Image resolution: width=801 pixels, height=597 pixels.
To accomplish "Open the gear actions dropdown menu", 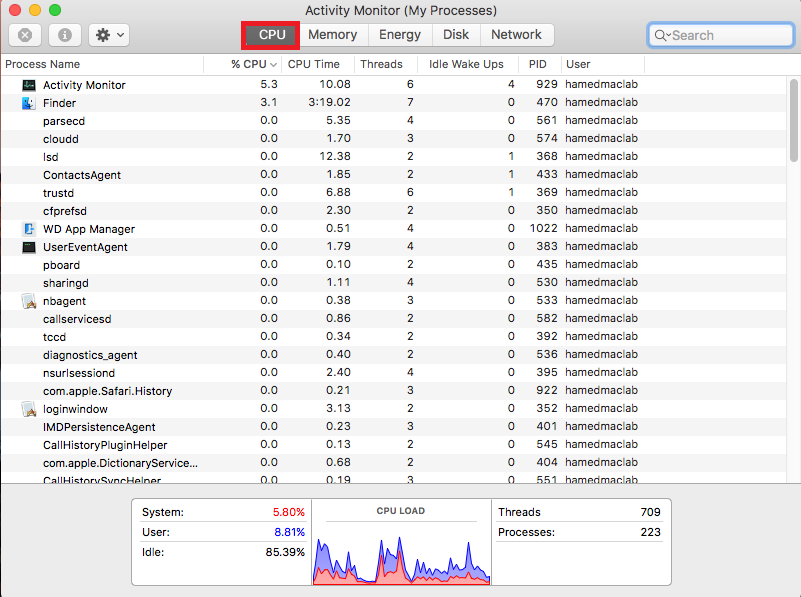I will pos(109,35).
